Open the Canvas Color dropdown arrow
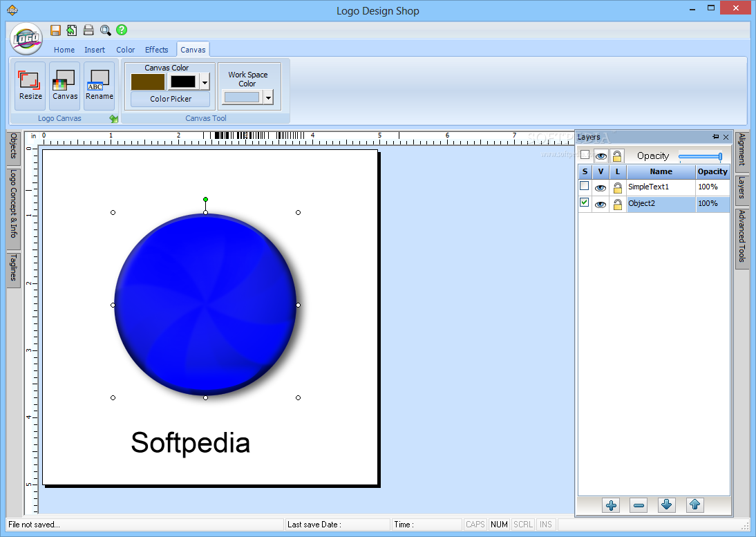Viewport: 756px width, 537px height. point(205,82)
